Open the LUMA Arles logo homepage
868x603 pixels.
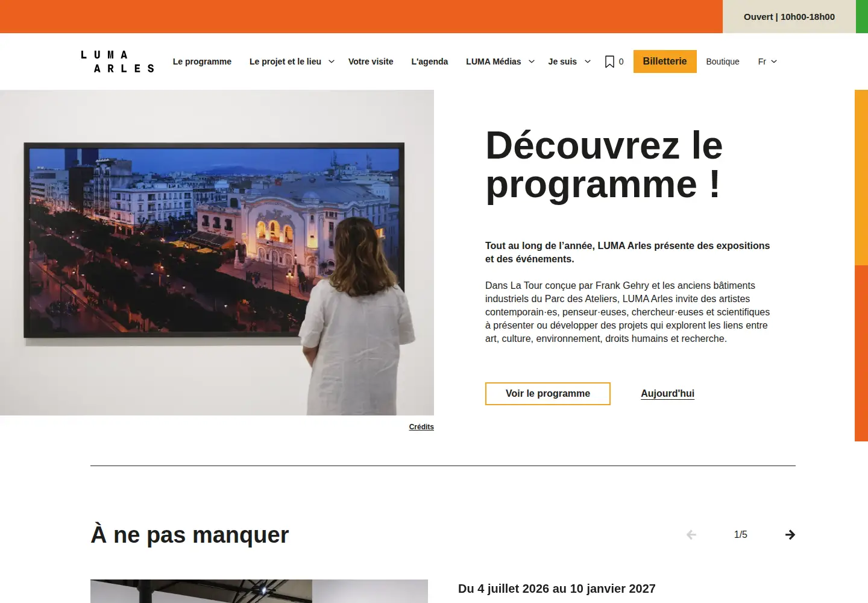coord(118,62)
